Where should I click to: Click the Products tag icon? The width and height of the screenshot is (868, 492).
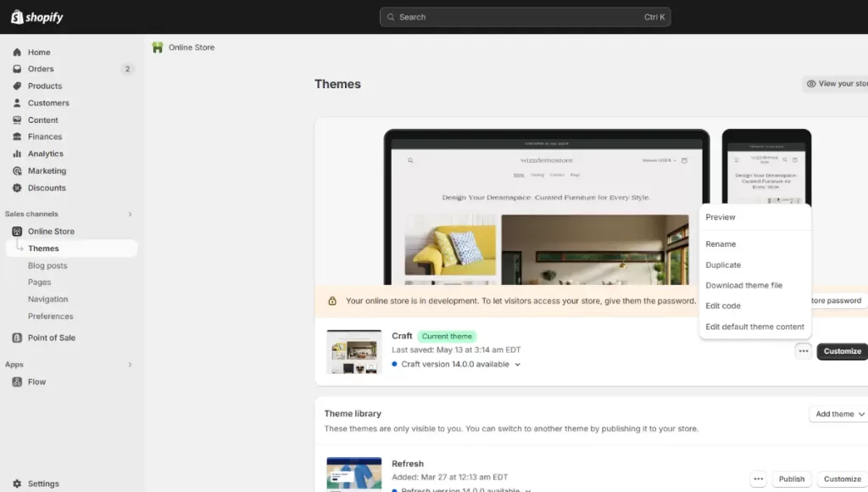point(17,86)
